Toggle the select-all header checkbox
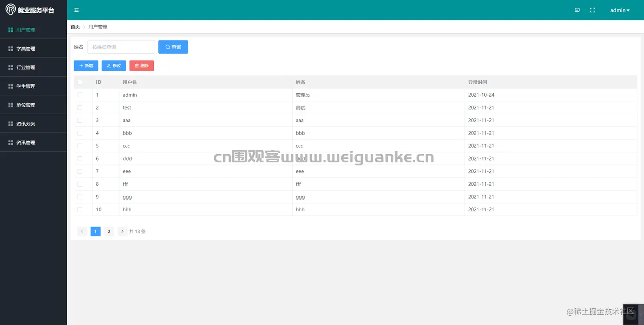The image size is (644, 325). point(80,82)
